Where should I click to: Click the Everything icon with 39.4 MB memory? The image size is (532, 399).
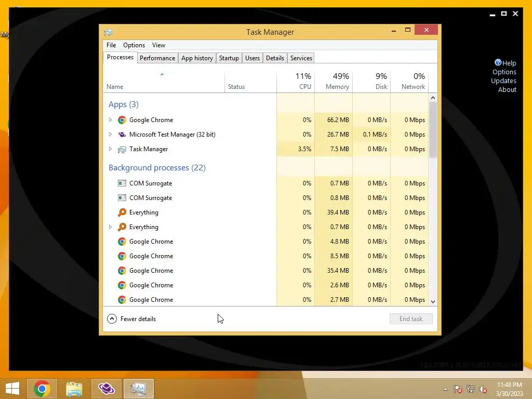coord(122,212)
